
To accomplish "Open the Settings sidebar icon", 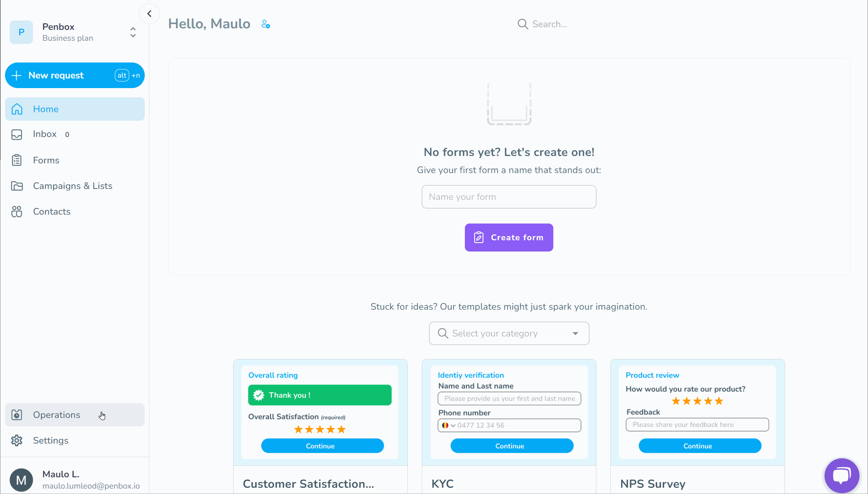I will pos(16,440).
